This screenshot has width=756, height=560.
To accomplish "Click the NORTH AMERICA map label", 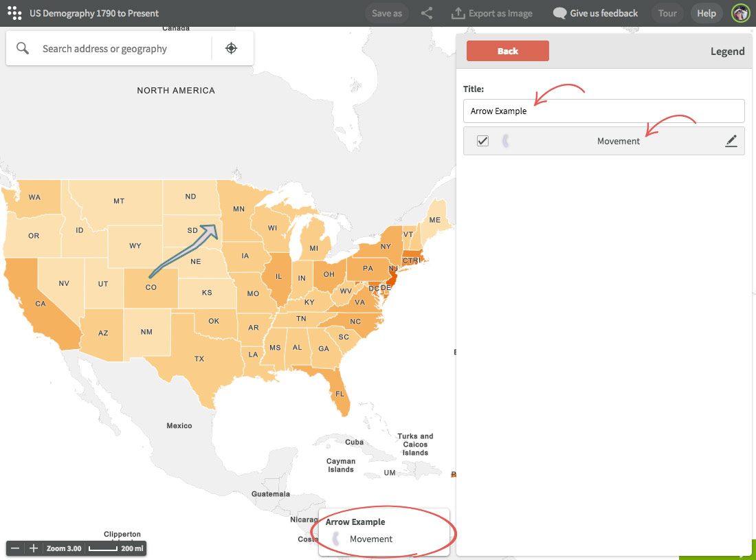I will 176,90.
